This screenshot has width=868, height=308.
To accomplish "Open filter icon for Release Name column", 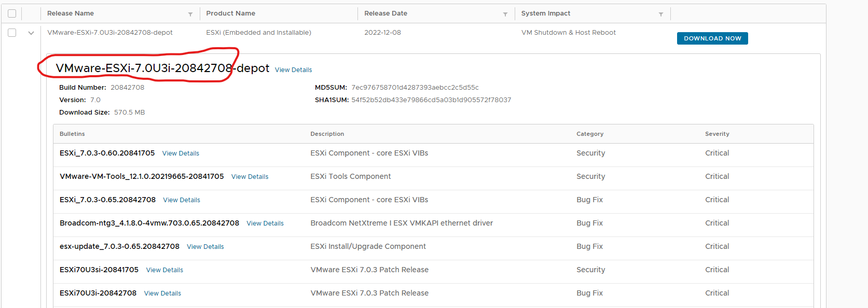I will coord(190,14).
